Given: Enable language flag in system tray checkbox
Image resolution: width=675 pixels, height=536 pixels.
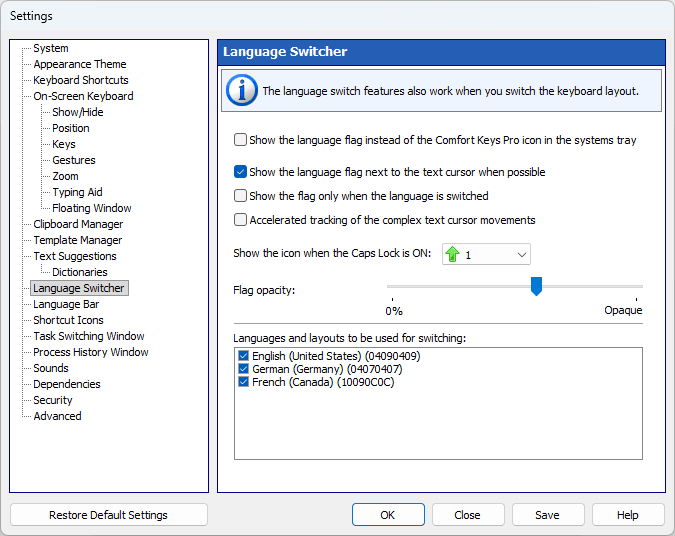Looking at the screenshot, I should [240, 140].
